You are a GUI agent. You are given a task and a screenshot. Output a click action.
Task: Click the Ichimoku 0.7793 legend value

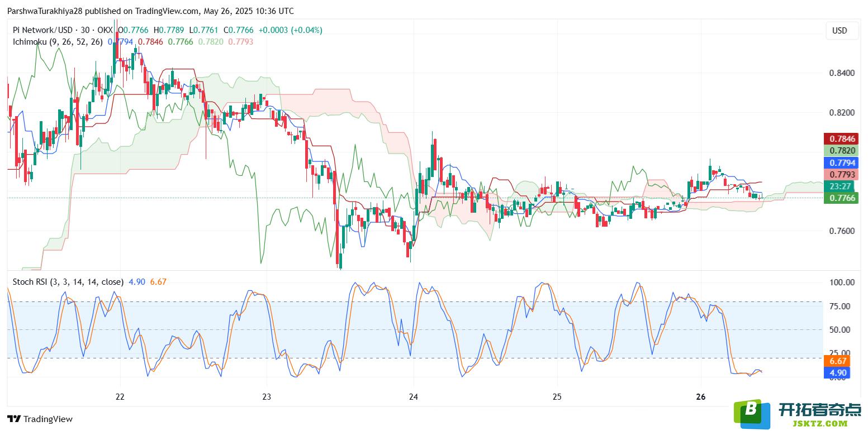(241, 41)
